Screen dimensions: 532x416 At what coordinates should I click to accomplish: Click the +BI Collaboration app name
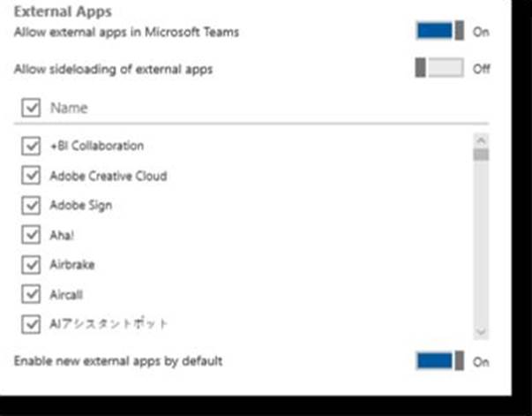97,147
